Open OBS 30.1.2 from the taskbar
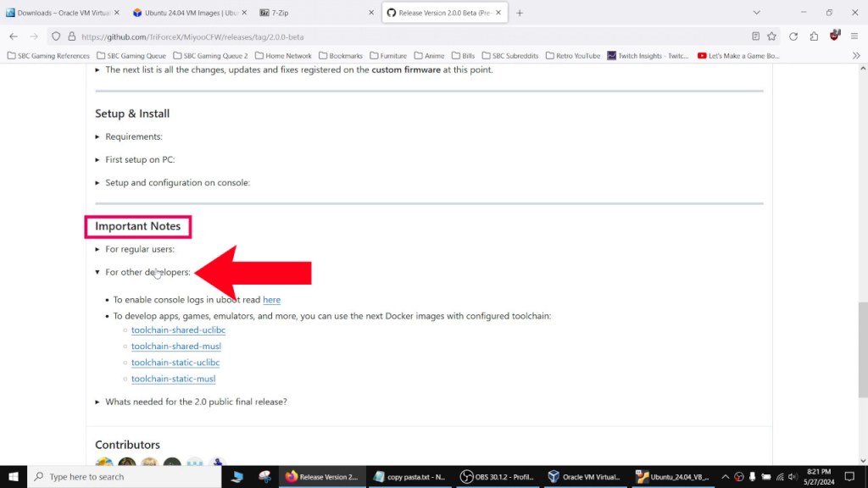Screen dimensions: 868x488 (x=497, y=476)
